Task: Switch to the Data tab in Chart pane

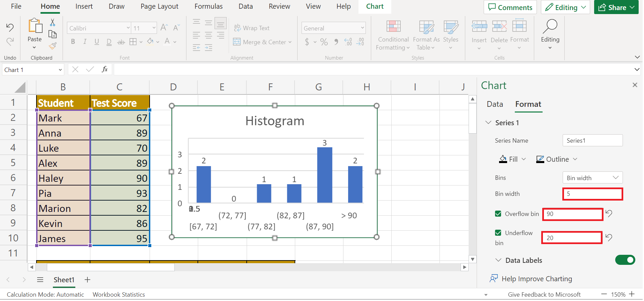Action: pyautogui.click(x=495, y=104)
